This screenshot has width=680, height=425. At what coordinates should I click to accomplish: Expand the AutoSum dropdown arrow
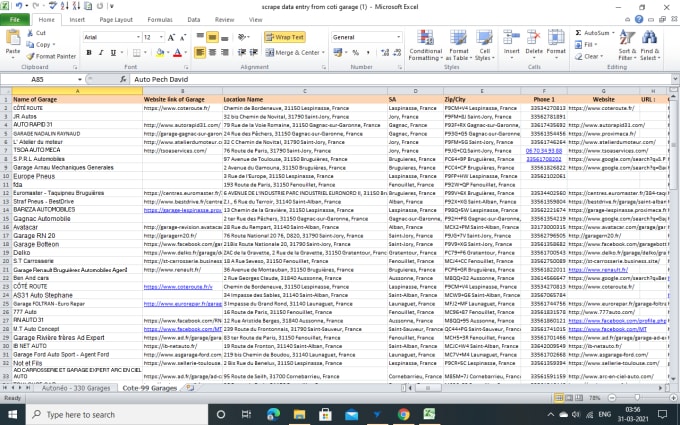(x=613, y=33)
